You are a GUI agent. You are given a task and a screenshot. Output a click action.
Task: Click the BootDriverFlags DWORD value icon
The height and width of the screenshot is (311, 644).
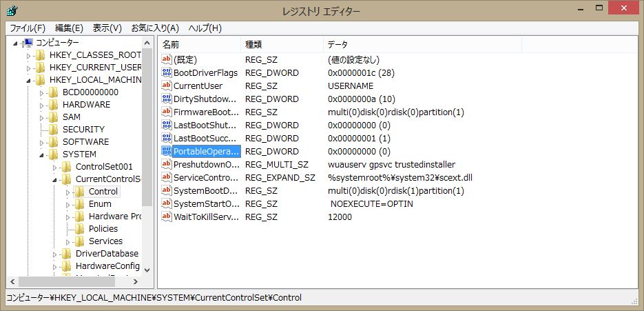167,73
